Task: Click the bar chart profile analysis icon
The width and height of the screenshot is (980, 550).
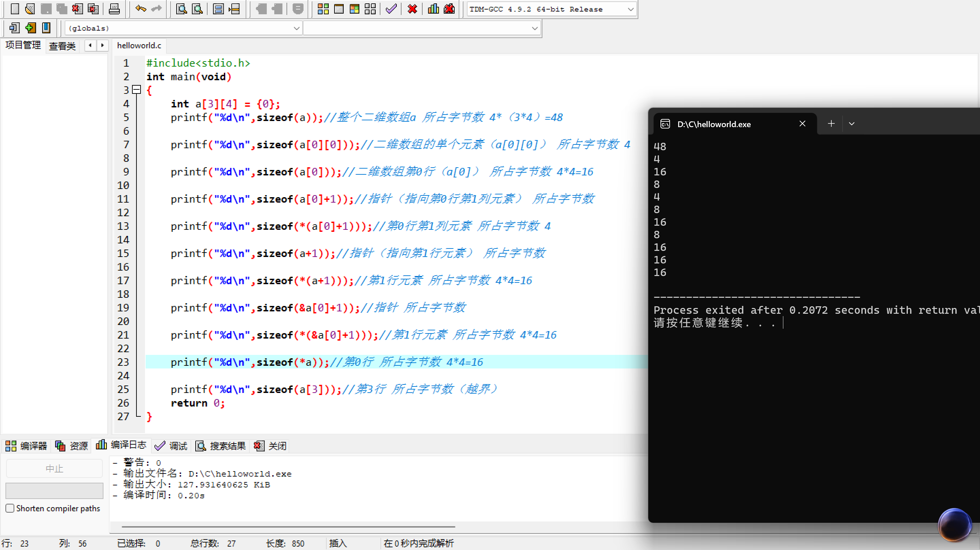Action: [433, 9]
